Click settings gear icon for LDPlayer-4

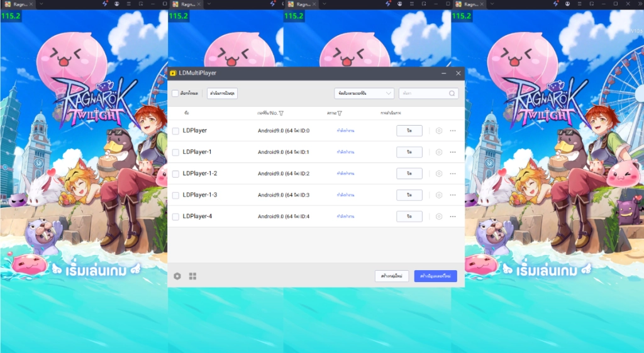[x=439, y=217]
